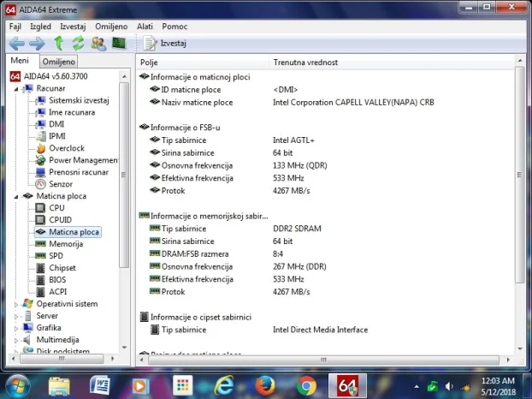Click the CPUID chip icon
532x399 pixels.
pyautogui.click(x=40, y=220)
